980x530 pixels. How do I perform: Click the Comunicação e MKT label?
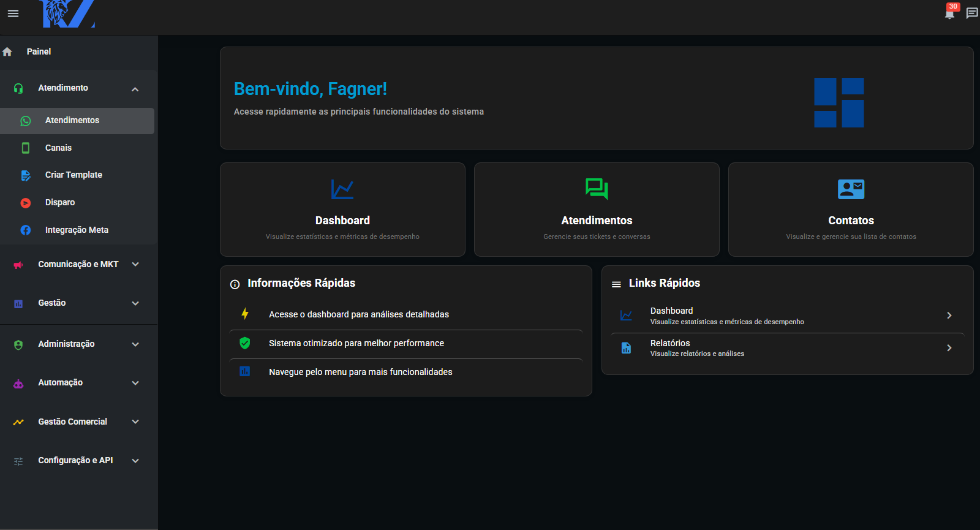tap(78, 265)
